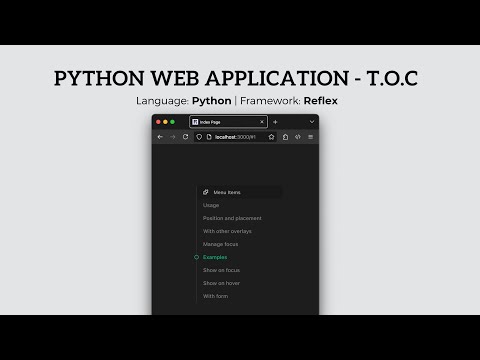Click the browser back arrow
The height and width of the screenshot is (360, 480).
[160, 137]
